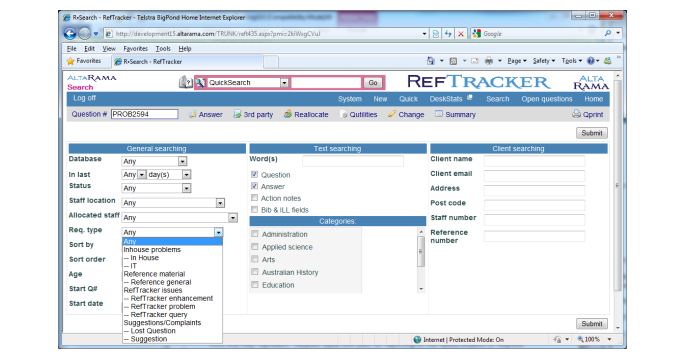Enable the Bib & ILL fields checkbox

255,209
